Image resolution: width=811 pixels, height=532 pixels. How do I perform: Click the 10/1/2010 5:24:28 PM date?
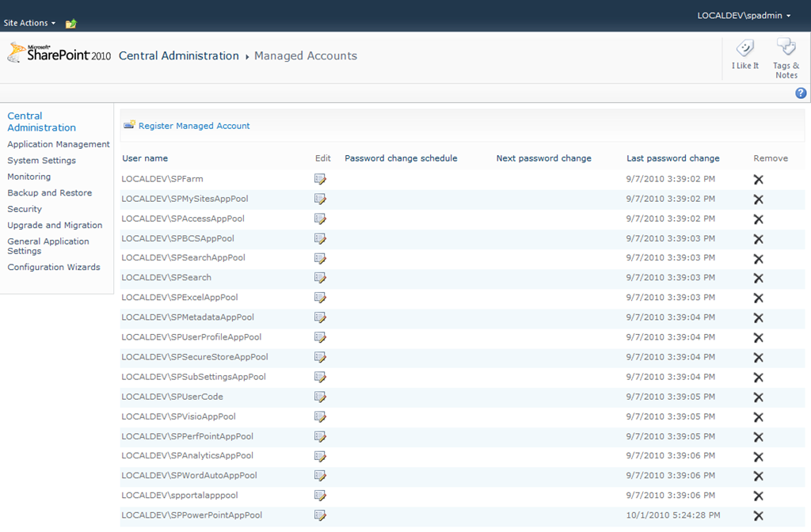coord(673,515)
